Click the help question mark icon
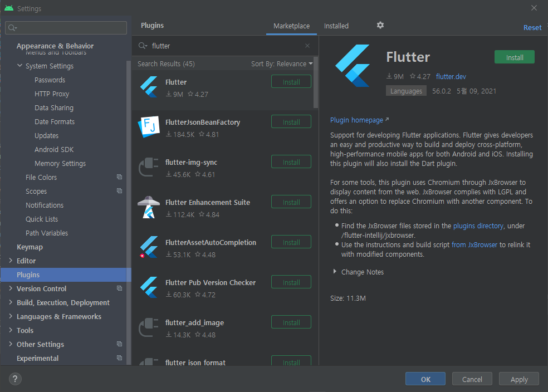The width and height of the screenshot is (548, 392). pos(15,379)
